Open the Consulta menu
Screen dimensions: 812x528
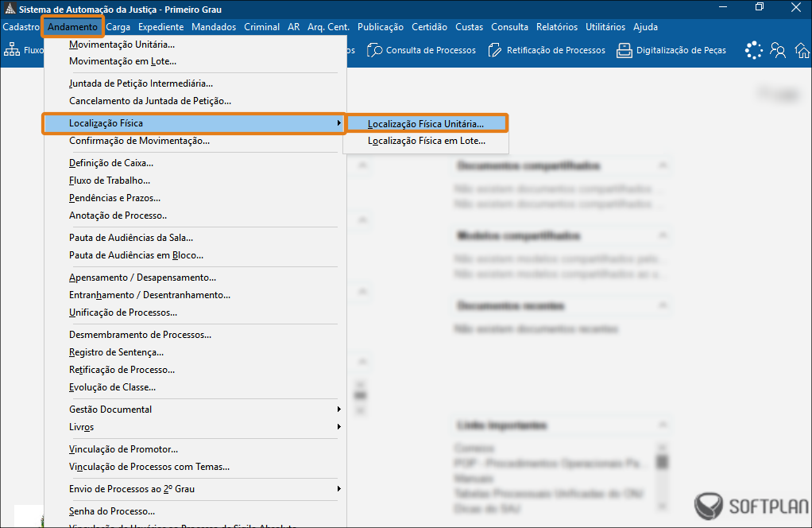coord(509,27)
